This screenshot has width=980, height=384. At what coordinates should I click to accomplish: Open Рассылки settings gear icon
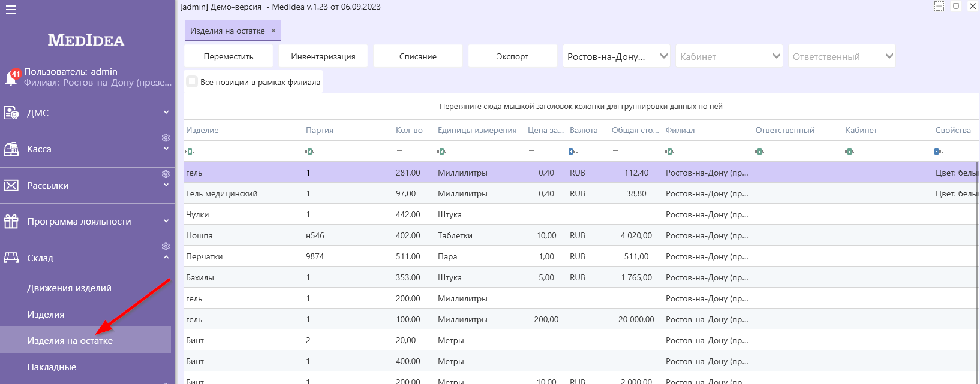166,174
